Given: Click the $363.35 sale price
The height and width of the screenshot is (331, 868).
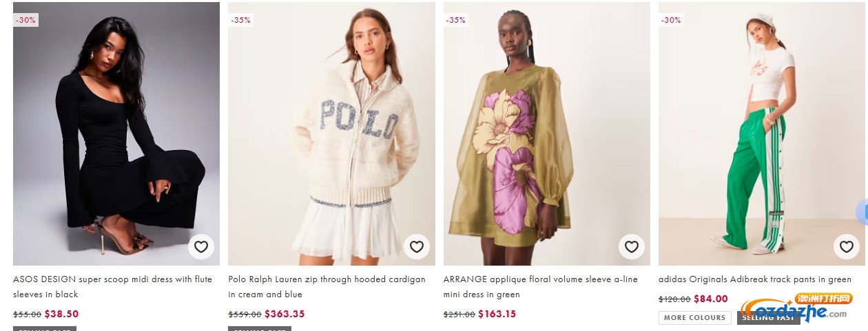Looking at the screenshot, I should 284,314.
